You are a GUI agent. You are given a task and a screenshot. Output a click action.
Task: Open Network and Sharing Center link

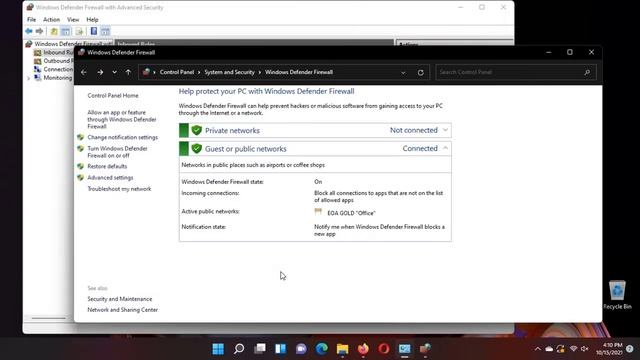coord(122,310)
